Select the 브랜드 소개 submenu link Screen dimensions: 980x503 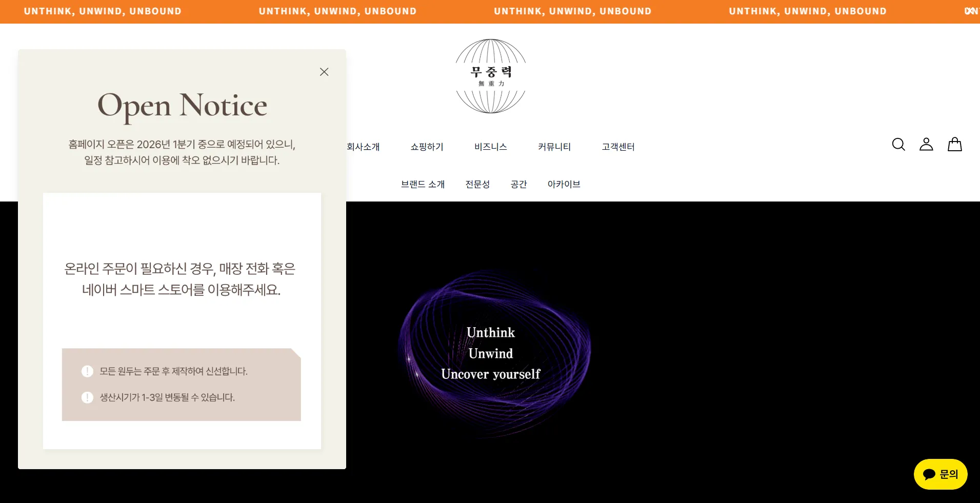tap(423, 184)
